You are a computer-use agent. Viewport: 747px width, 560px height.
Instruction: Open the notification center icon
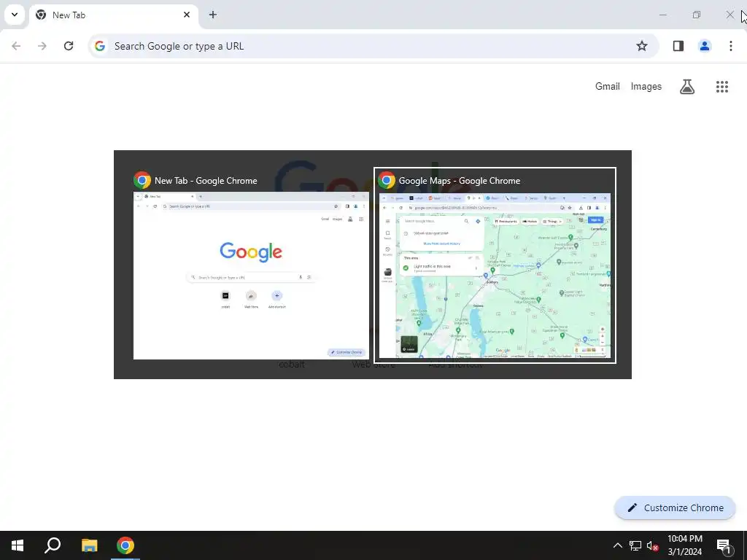[724, 545]
